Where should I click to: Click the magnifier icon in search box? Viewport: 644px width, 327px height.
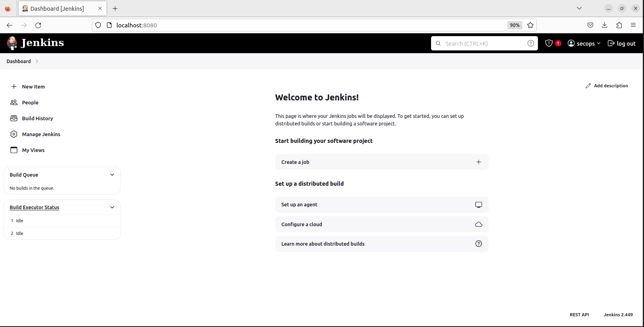click(x=438, y=43)
